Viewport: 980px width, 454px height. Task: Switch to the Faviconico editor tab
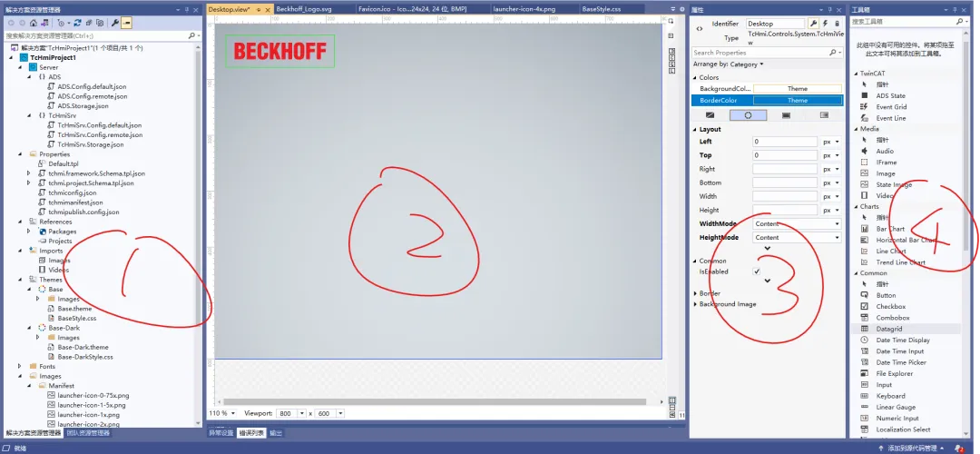(x=413, y=9)
